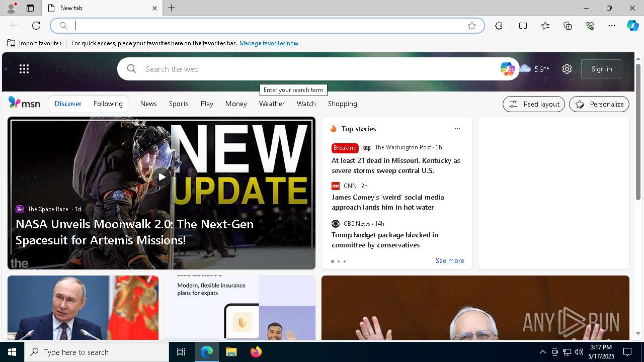Image resolution: width=644 pixels, height=362 pixels.
Task: Toggle Split screen icon
Action: click(x=523, y=26)
